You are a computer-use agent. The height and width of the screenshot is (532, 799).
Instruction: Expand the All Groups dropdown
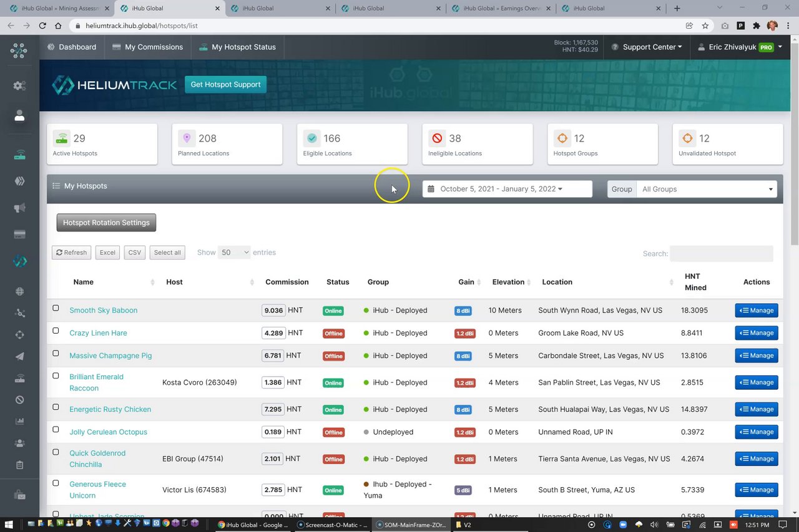[706, 189]
